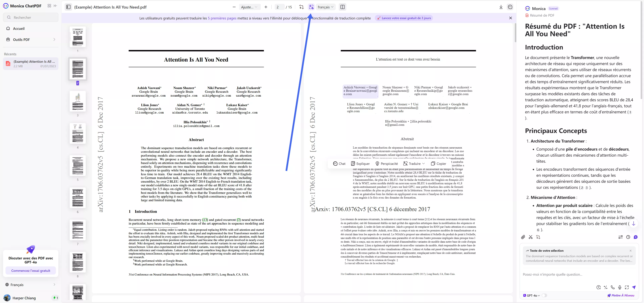This screenshot has height=303, width=644.
Task: Click the Posez-moi n'importe quelle question field
Action: 579,274
